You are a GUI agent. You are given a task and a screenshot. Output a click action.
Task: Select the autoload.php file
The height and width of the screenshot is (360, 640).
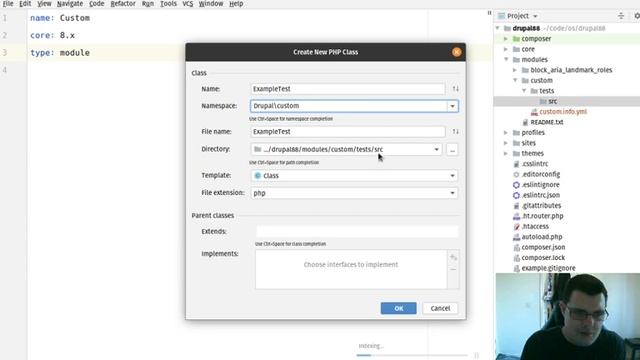tap(542, 237)
